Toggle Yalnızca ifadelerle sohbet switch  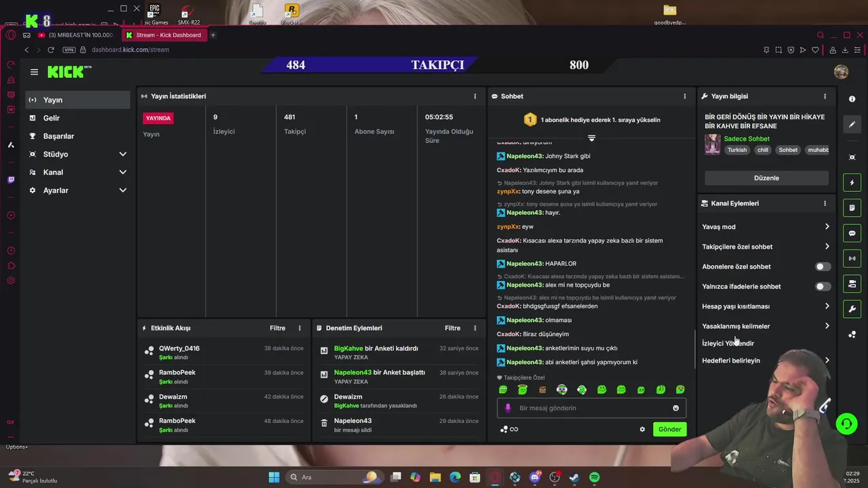(x=822, y=287)
